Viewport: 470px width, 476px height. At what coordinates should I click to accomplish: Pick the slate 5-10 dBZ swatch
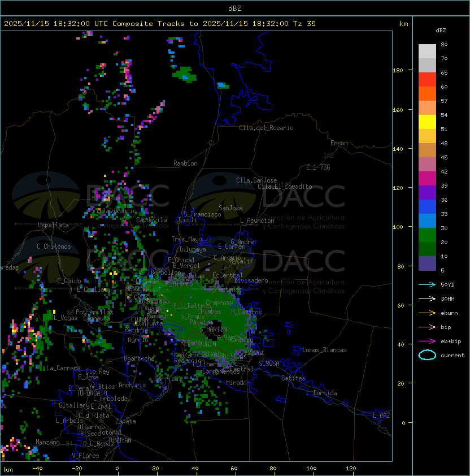pos(427,263)
